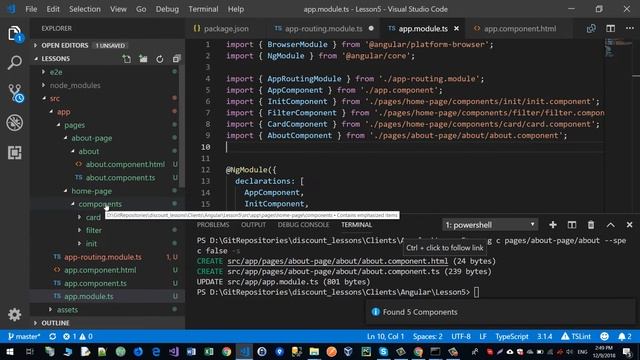
Task: Open the powershell terminal selector dropdown
Action: pos(490,225)
